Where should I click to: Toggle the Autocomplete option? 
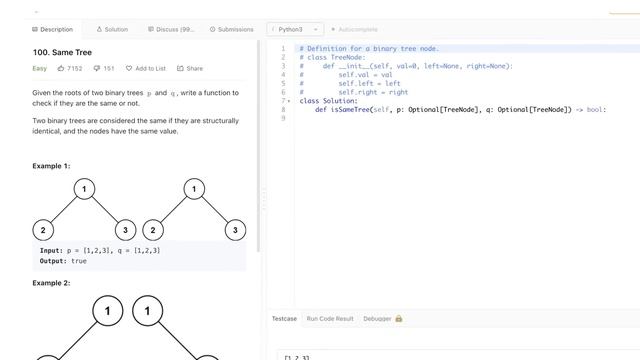(354, 29)
